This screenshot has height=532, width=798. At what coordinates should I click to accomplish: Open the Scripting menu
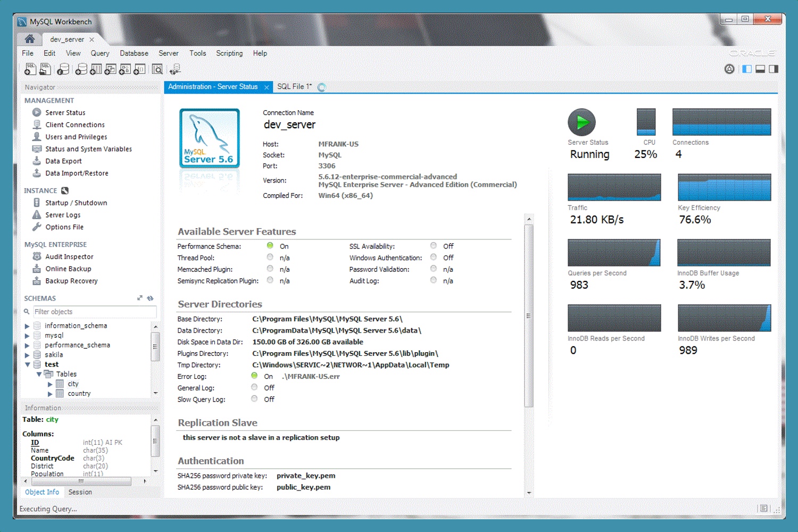click(x=229, y=53)
